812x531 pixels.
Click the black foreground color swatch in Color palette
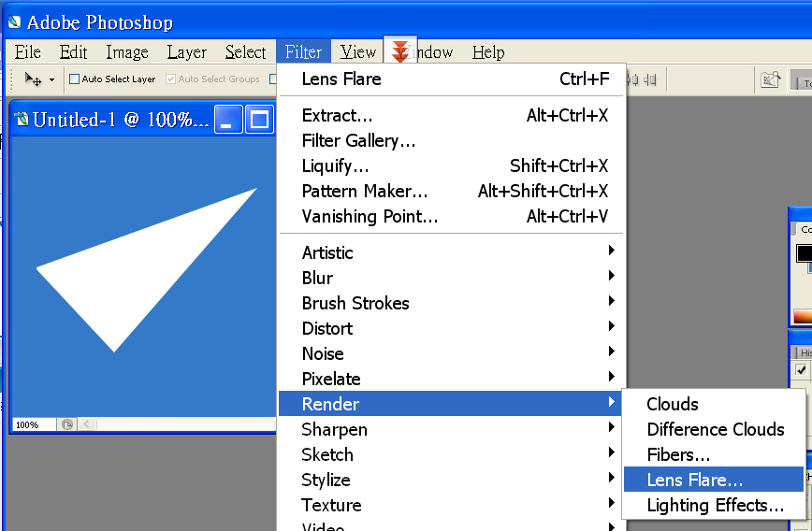[805, 253]
